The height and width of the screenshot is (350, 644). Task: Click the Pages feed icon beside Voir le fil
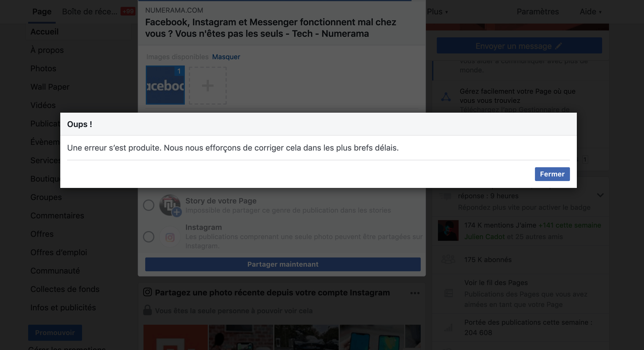pos(448,293)
